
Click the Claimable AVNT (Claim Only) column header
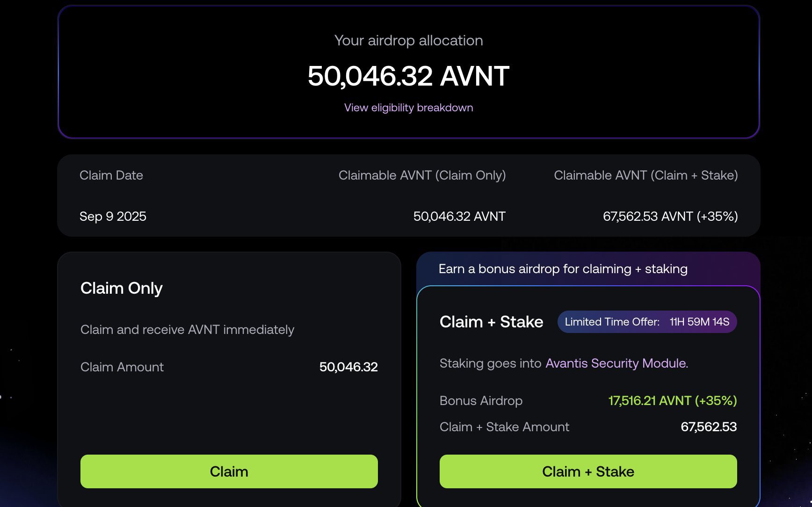(x=421, y=175)
